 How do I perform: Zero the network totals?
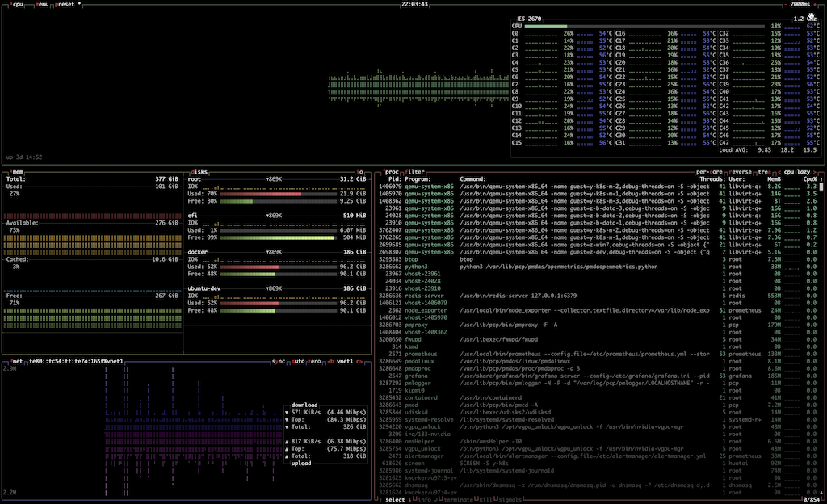pos(314,361)
